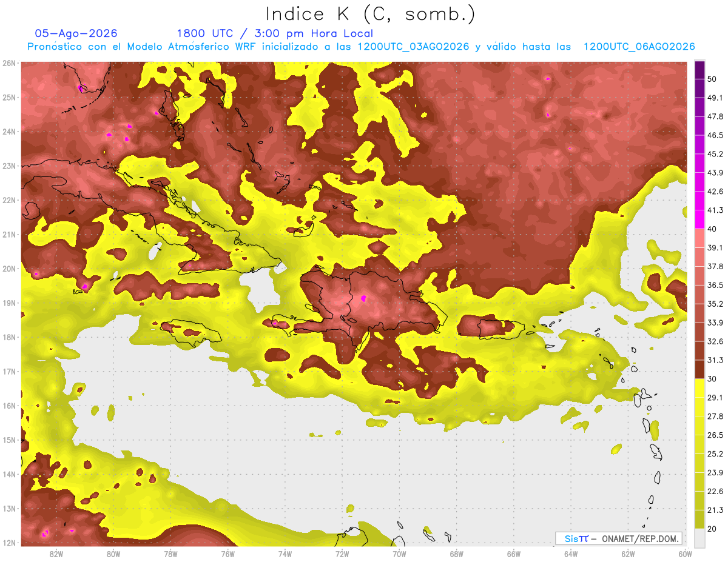Click the "80W" longitude label
Viewport: 728px width, 562px height.
pos(113,554)
